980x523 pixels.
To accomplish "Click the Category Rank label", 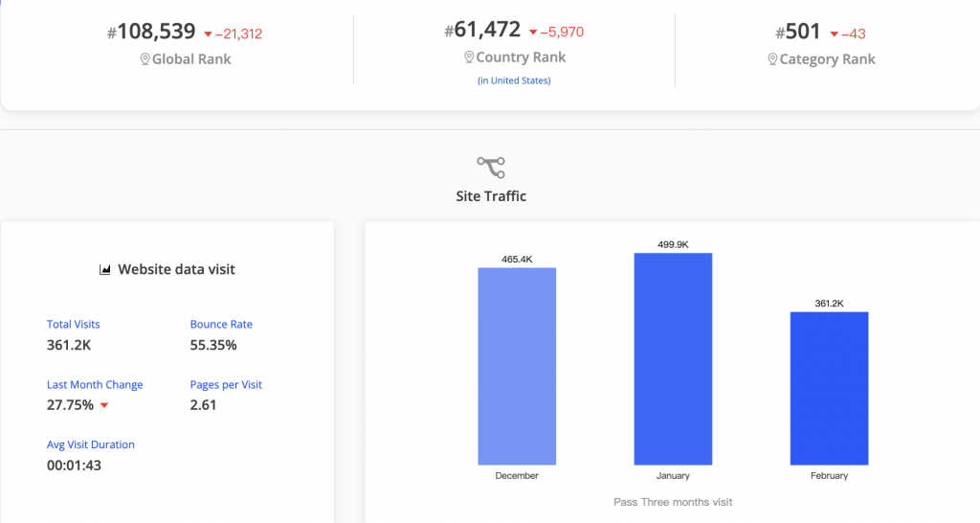I will (828, 59).
